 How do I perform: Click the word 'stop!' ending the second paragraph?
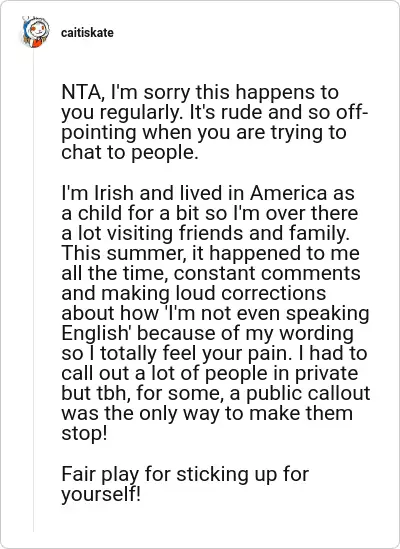tap(84, 434)
